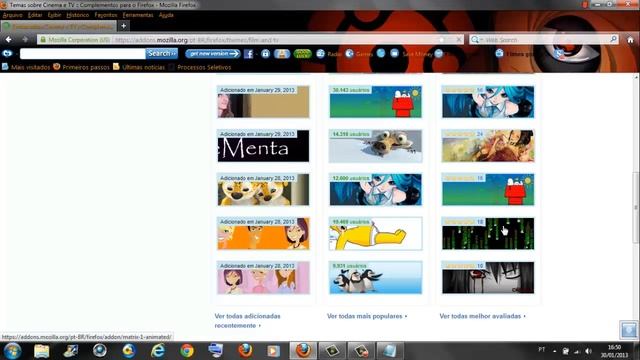
Task: Click the toolbar logo icon beside search box
Action: pos(7,53)
